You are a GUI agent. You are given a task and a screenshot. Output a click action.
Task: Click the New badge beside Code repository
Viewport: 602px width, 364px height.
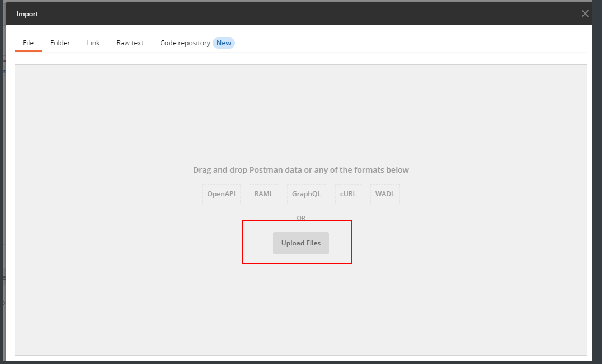click(224, 43)
